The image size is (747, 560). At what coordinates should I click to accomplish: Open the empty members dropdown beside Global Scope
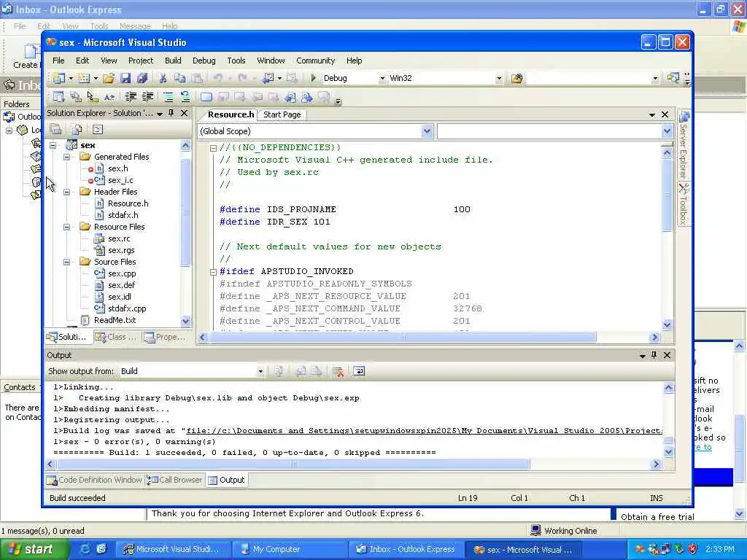tap(554, 131)
